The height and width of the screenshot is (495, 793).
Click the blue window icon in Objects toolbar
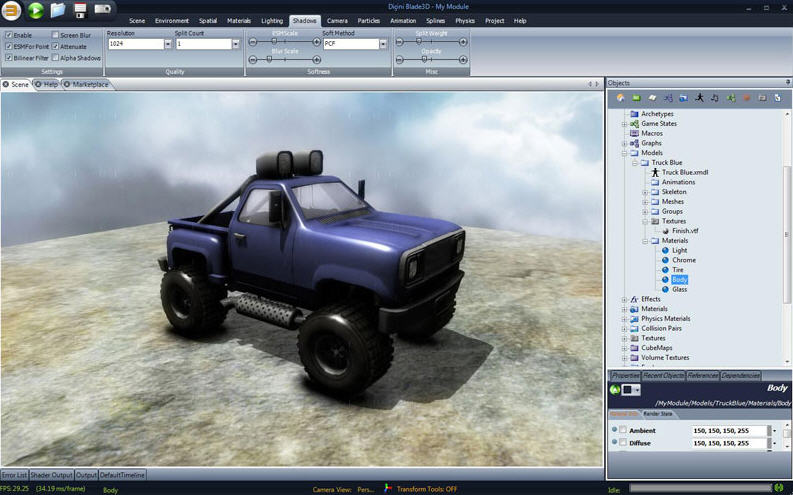[x=683, y=98]
